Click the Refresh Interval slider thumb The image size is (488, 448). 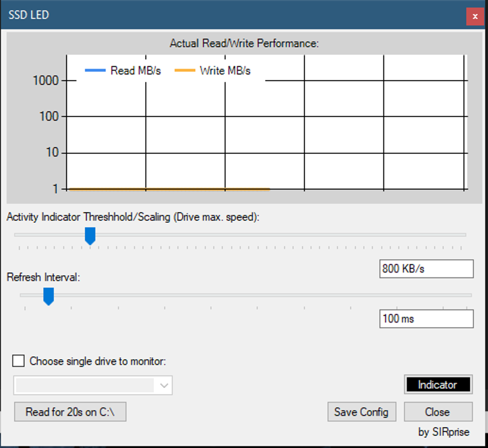click(x=48, y=296)
